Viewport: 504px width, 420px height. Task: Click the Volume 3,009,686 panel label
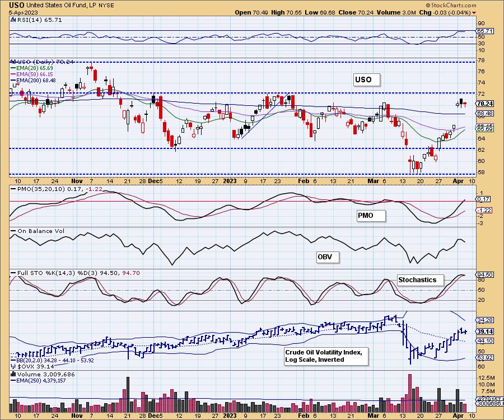coord(46,375)
